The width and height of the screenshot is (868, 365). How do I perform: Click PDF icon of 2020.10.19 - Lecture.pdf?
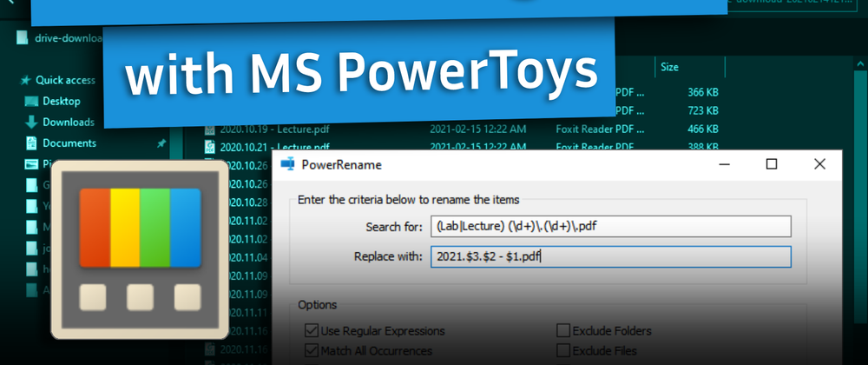click(x=210, y=129)
